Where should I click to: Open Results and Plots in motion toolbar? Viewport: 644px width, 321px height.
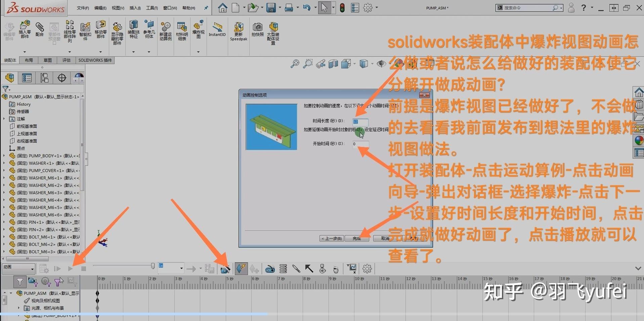coord(352,268)
